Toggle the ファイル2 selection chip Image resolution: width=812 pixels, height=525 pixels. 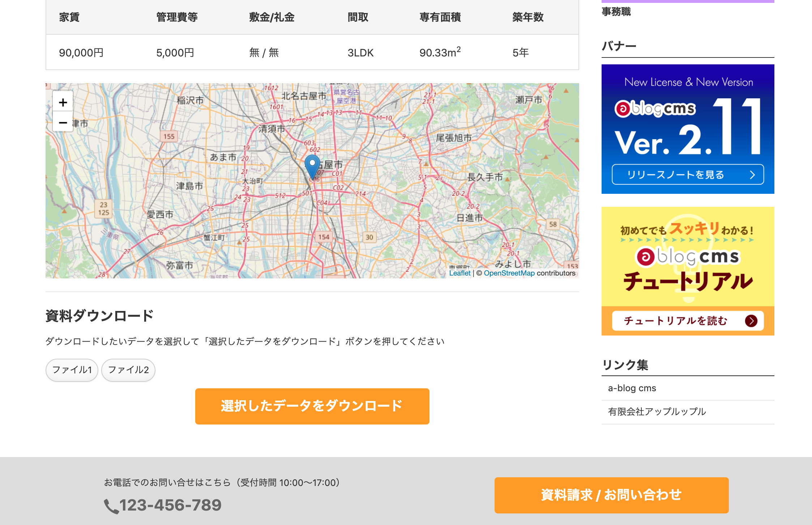tap(128, 370)
